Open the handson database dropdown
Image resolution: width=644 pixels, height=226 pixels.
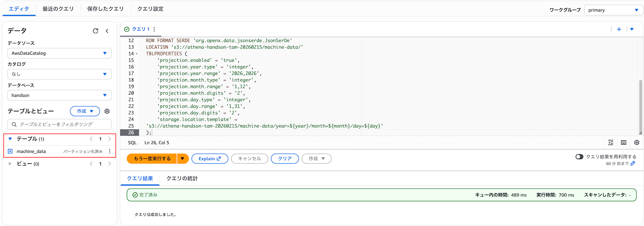(60, 95)
